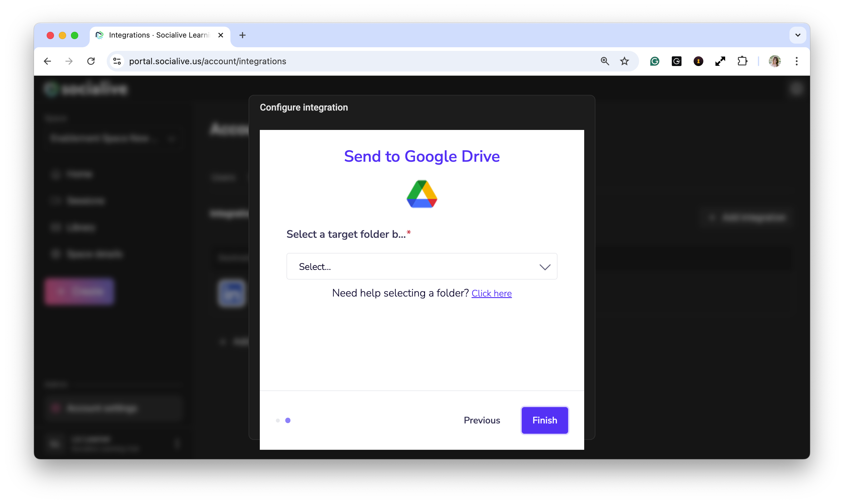
Task: Click the Grammarly extension icon
Action: pos(654,61)
